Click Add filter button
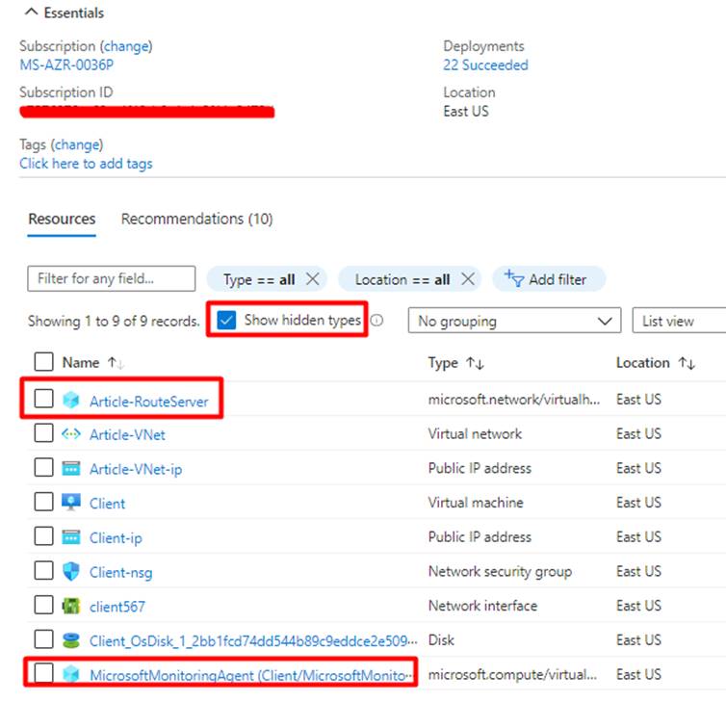Viewport: 726px width, 728px height. coord(549,279)
